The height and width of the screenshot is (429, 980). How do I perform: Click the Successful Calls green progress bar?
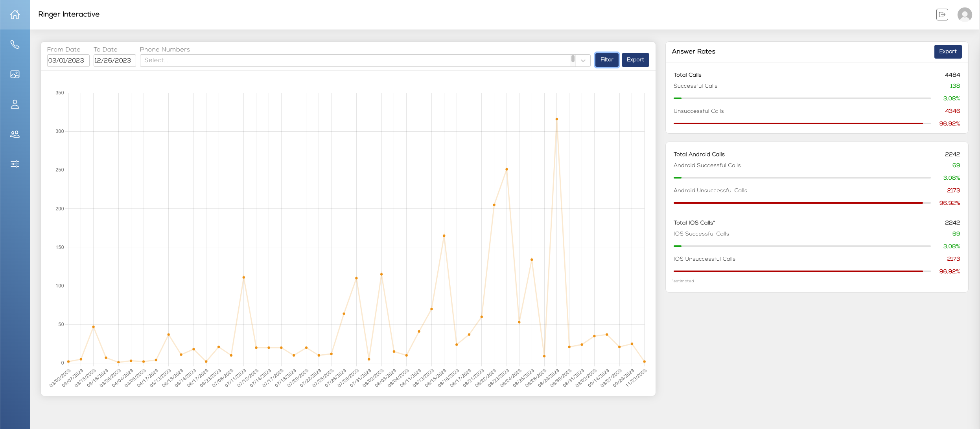click(677, 98)
